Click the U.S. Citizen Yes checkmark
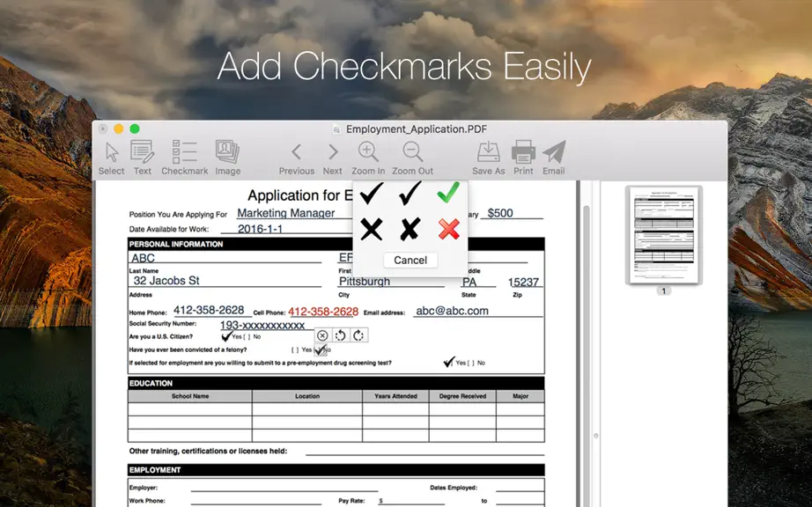Viewport: 812px width, 507px height. coord(226,336)
